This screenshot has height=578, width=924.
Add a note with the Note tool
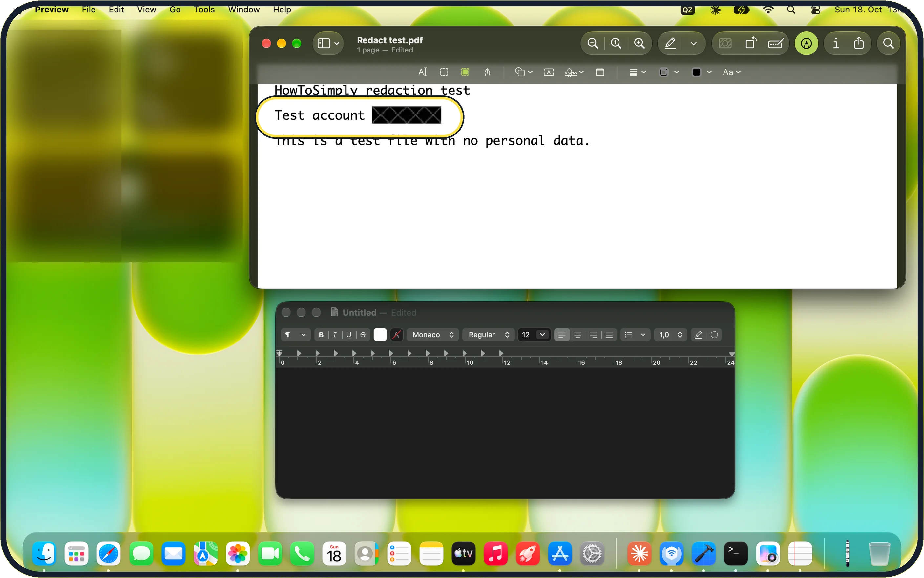pos(600,72)
